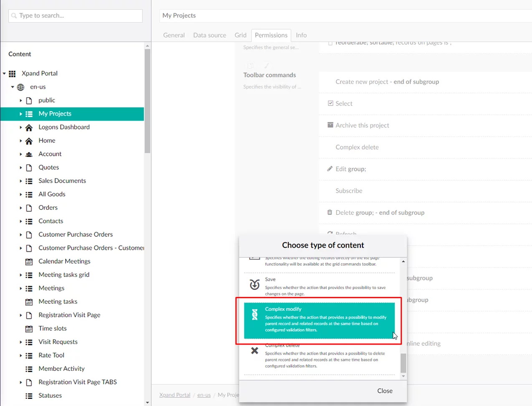Click the Sales Documents list icon

click(x=29, y=181)
